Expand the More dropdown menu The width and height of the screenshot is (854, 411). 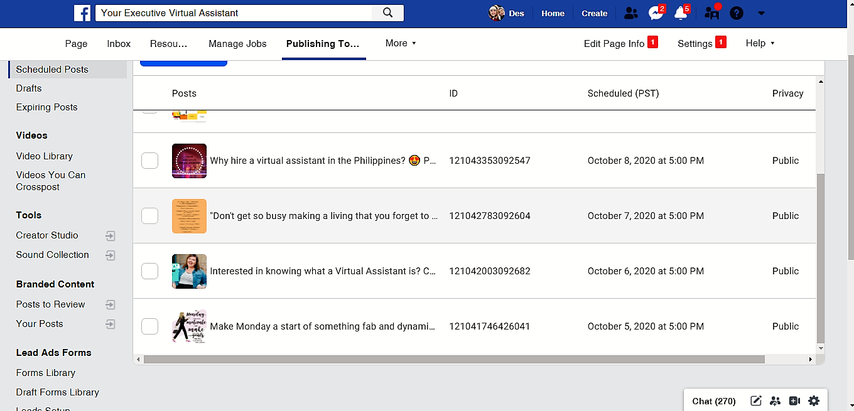click(x=400, y=44)
